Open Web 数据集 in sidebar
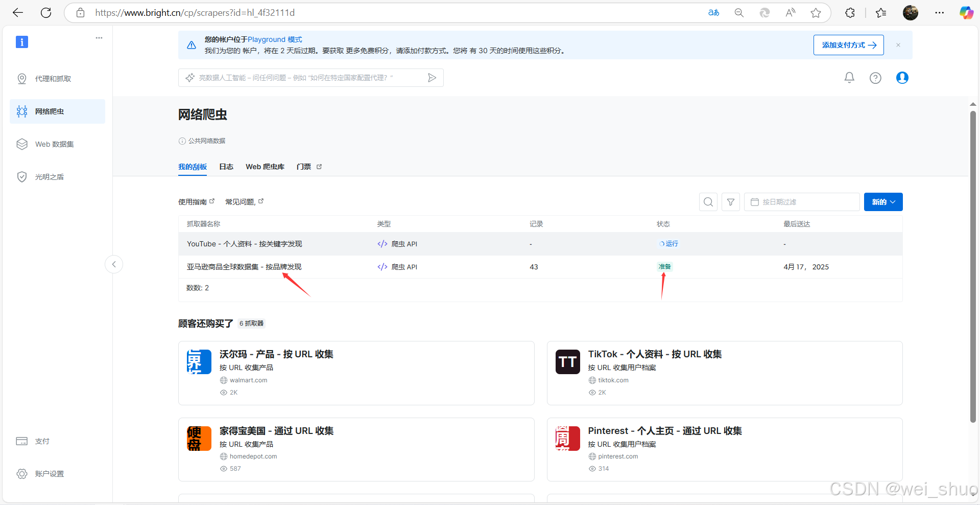The image size is (980, 505). 57,144
